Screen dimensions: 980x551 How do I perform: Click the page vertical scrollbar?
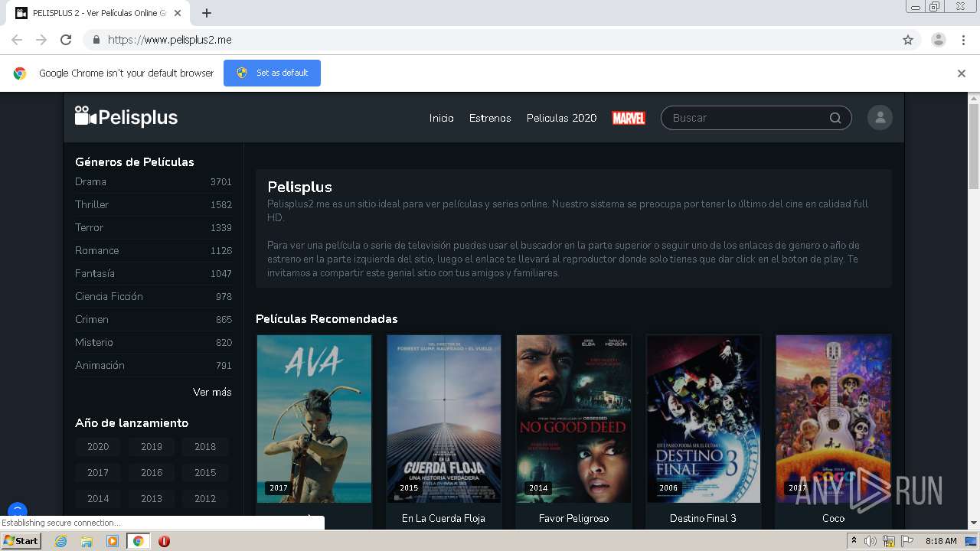pos(974,145)
